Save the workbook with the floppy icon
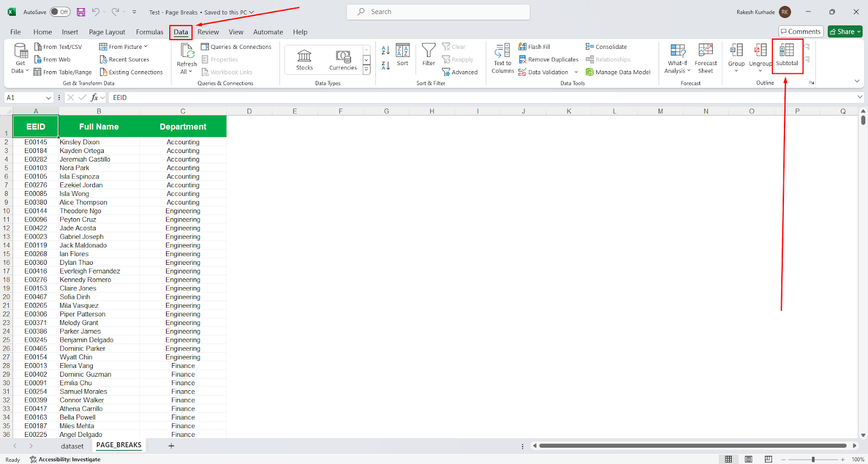This screenshot has height=464, width=868. click(x=81, y=12)
